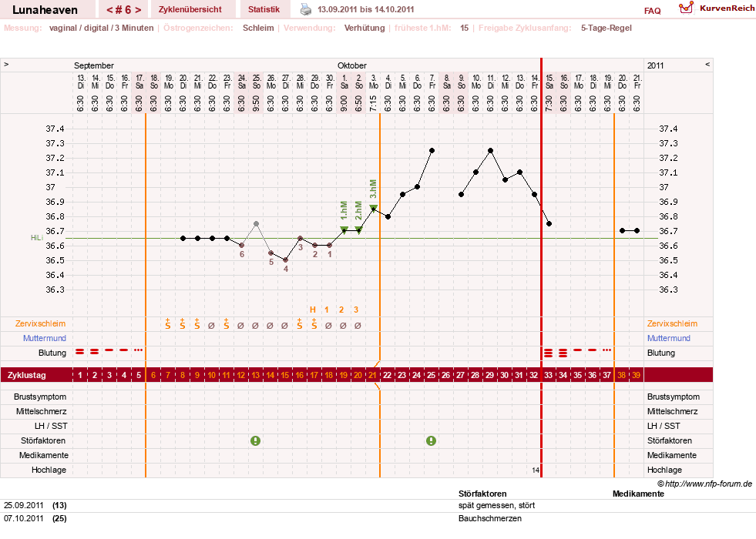Image resolution: width=756 pixels, height=539 pixels.
Task: Open the KurvenReich logo icon
Action: [x=686, y=8]
